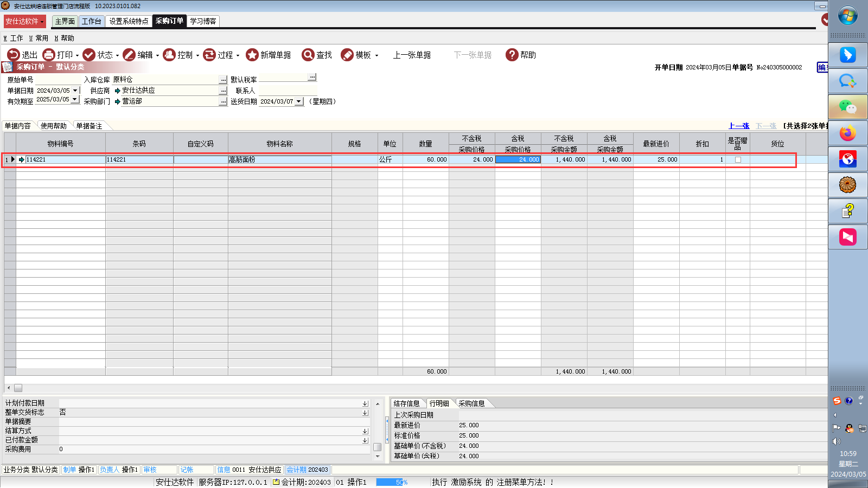868x488 pixels.
Task: Open the brown donut-shaped app icon
Action: pyautogui.click(x=848, y=185)
